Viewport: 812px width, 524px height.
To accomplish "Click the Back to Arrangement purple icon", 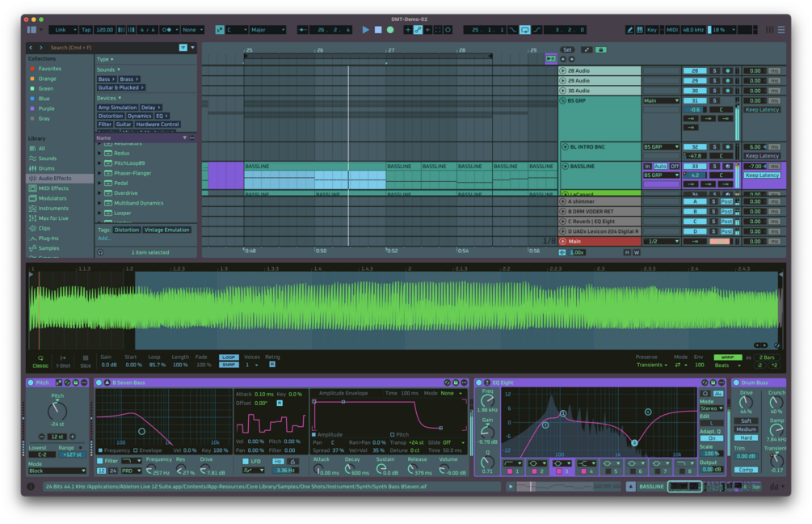I will pos(550,58).
